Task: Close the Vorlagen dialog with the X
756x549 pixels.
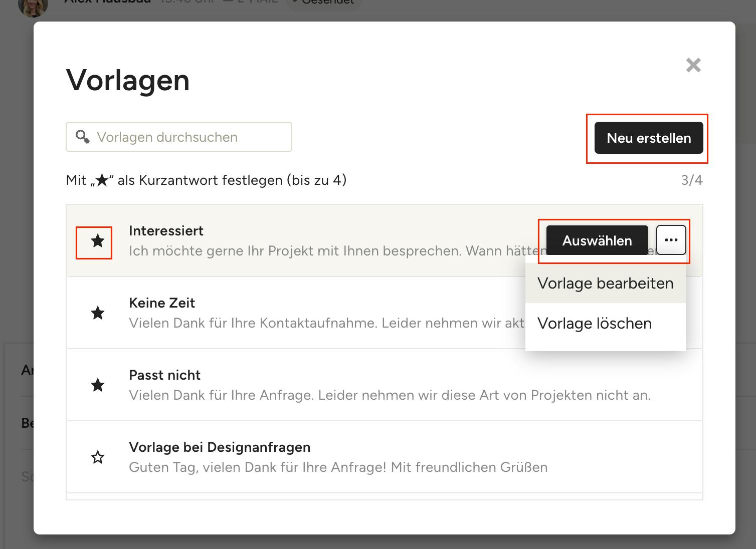Action: point(693,65)
